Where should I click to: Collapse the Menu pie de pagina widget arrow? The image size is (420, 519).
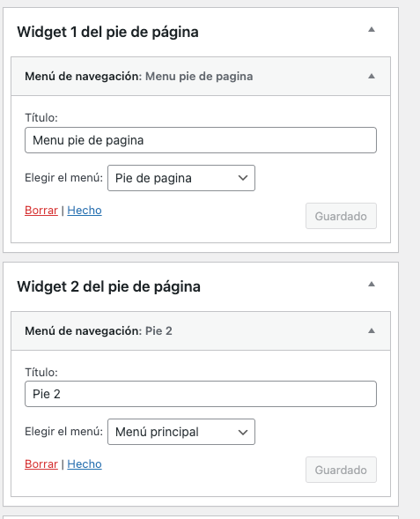372,76
